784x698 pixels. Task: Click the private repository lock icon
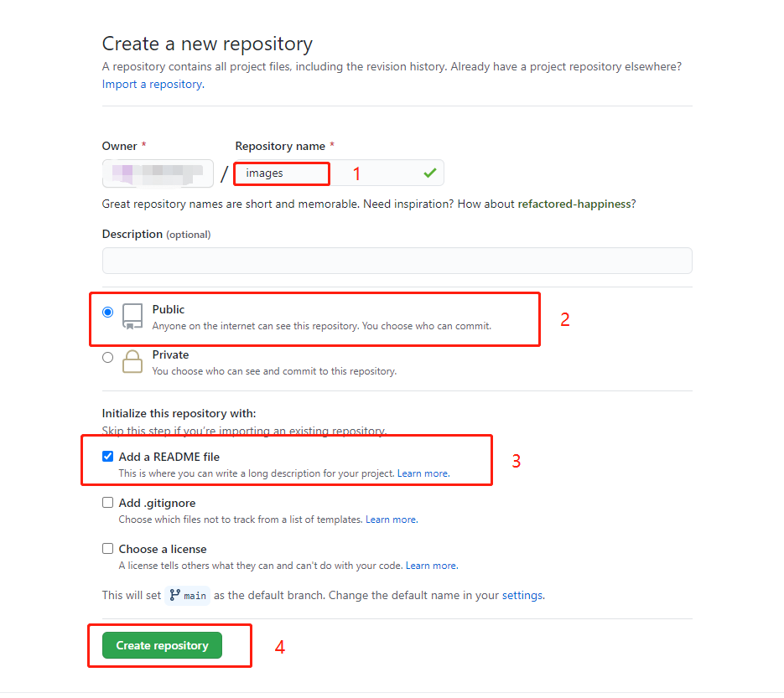pyautogui.click(x=132, y=362)
